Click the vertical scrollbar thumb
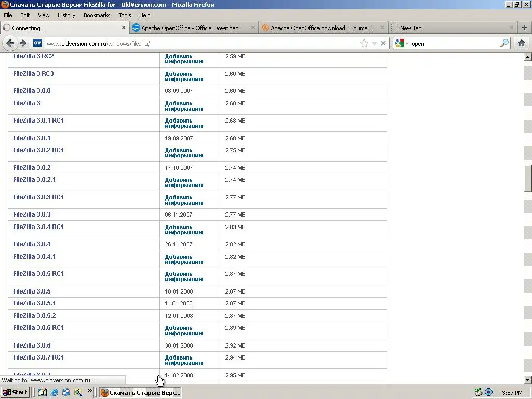This screenshot has height=399, width=532. point(528,179)
